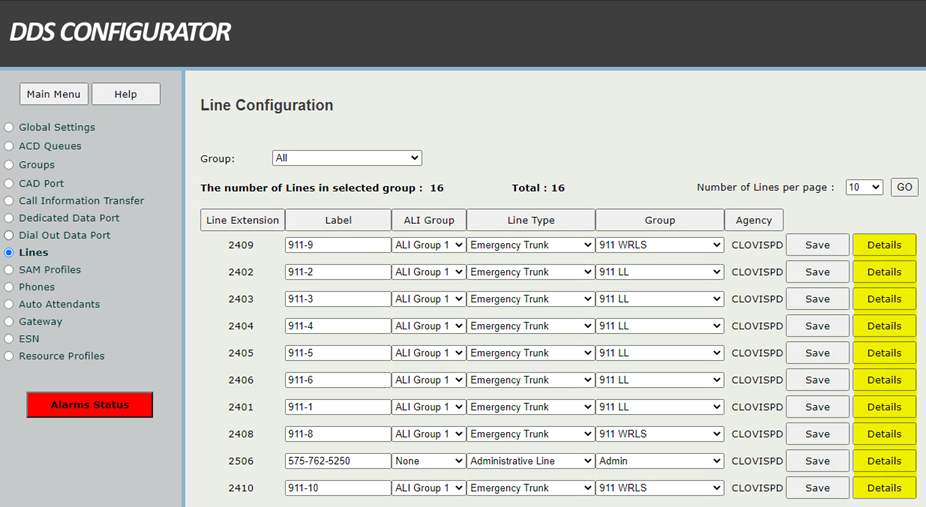Open Details for line 2409

pos(884,245)
